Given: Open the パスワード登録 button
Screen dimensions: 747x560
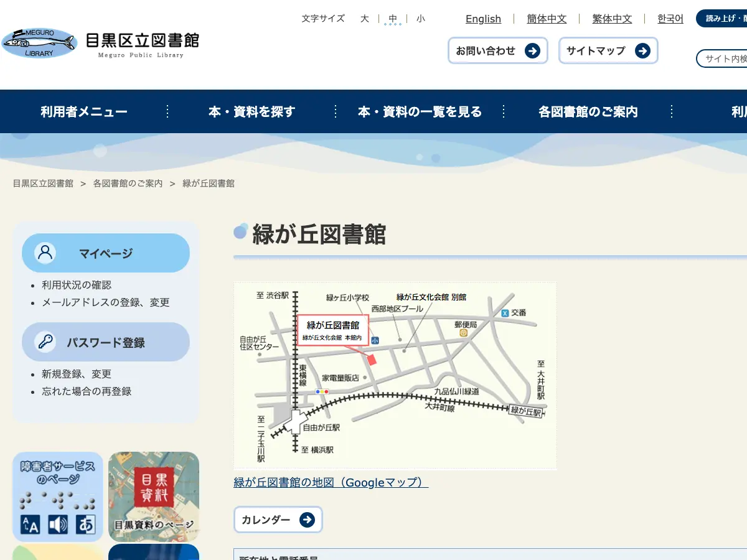Looking at the screenshot, I should (x=106, y=342).
